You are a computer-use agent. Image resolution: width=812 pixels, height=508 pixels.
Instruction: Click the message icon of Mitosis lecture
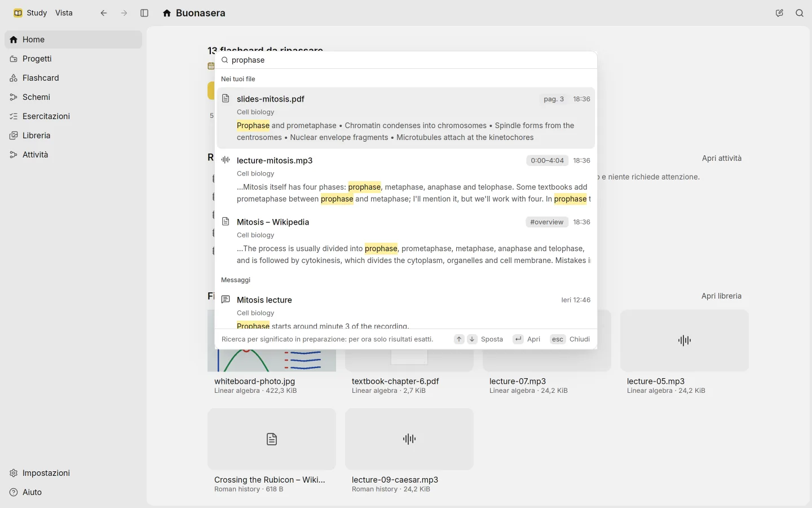coord(226,299)
